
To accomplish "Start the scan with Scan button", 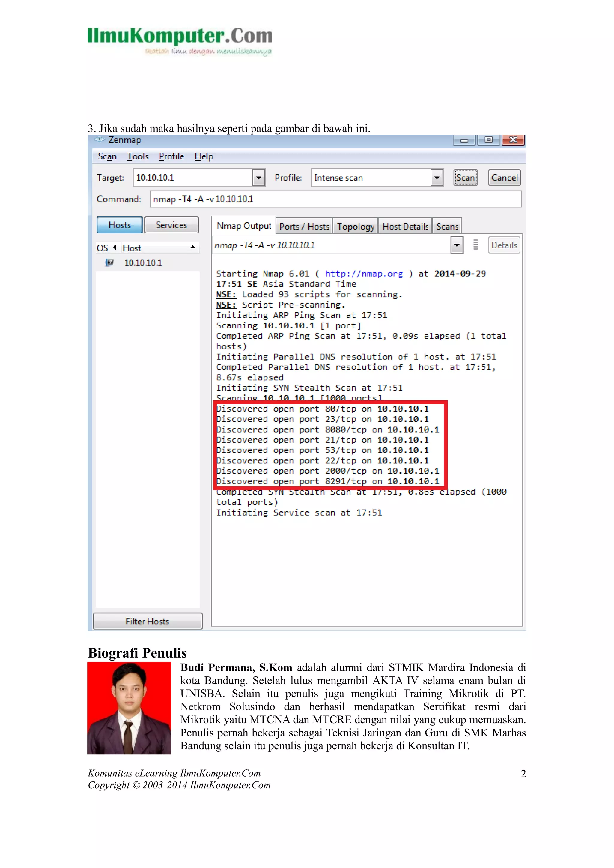I will (x=465, y=177).
